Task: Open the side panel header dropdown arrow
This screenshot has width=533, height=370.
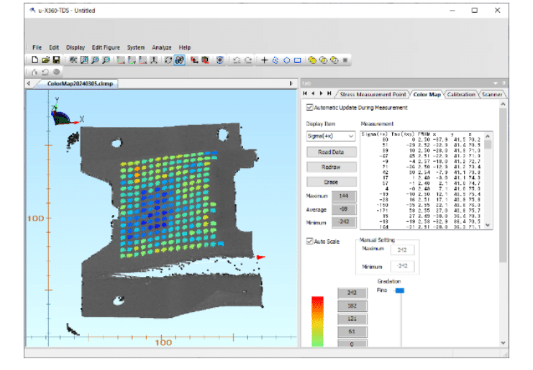Action: (495, 83)
